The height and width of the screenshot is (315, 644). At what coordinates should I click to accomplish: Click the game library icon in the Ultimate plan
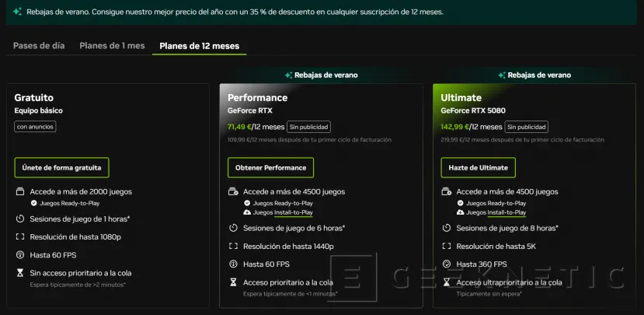tap(447, 191)
